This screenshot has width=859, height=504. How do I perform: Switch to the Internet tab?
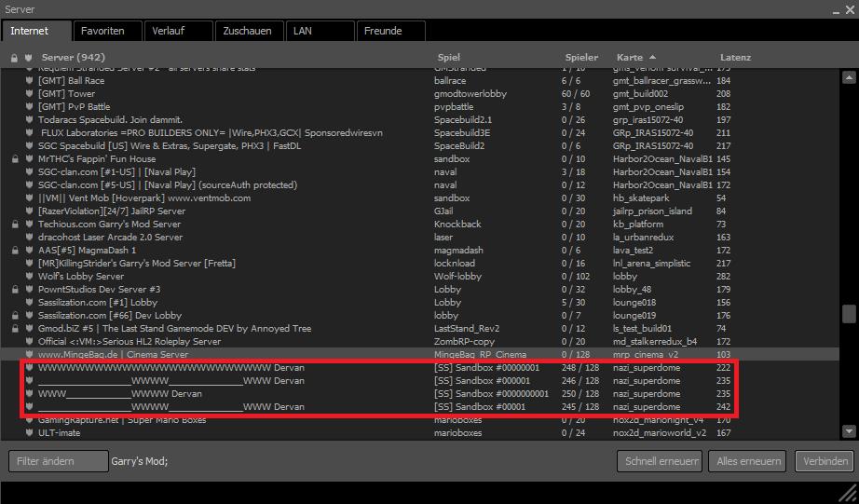36,31
